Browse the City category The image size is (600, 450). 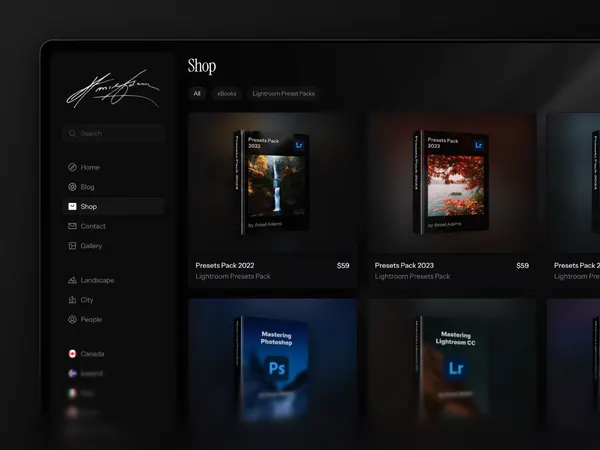coord(113,300)
